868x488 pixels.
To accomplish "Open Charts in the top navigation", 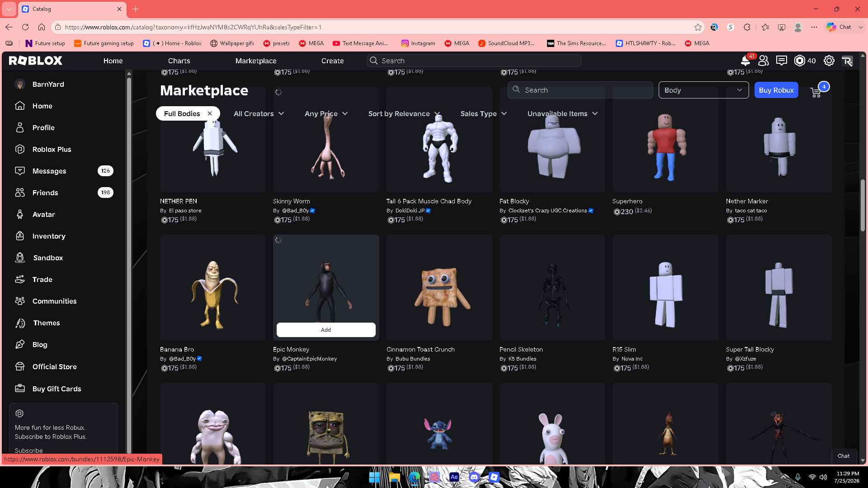I will (179, 61).
